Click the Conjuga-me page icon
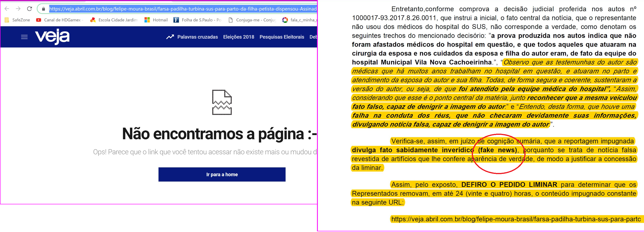Screen dimensions: 644x232 click(231, 20)
